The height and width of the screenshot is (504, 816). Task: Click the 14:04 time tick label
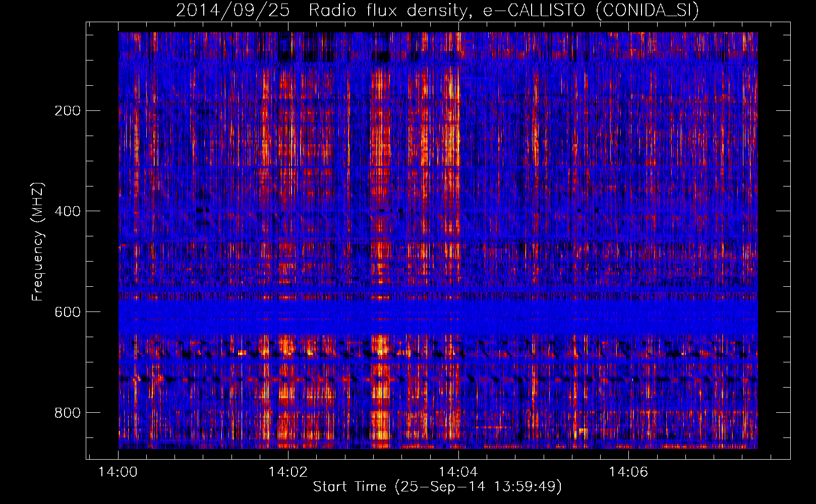458,472
